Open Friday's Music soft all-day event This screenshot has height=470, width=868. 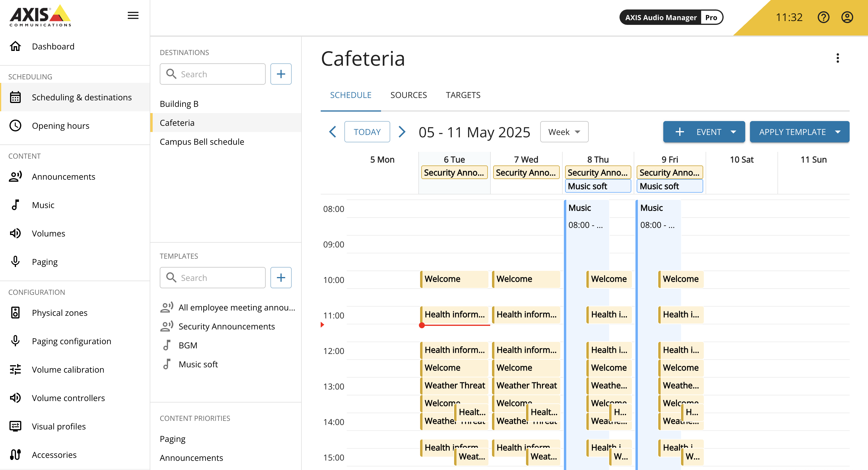coord(669,186)
